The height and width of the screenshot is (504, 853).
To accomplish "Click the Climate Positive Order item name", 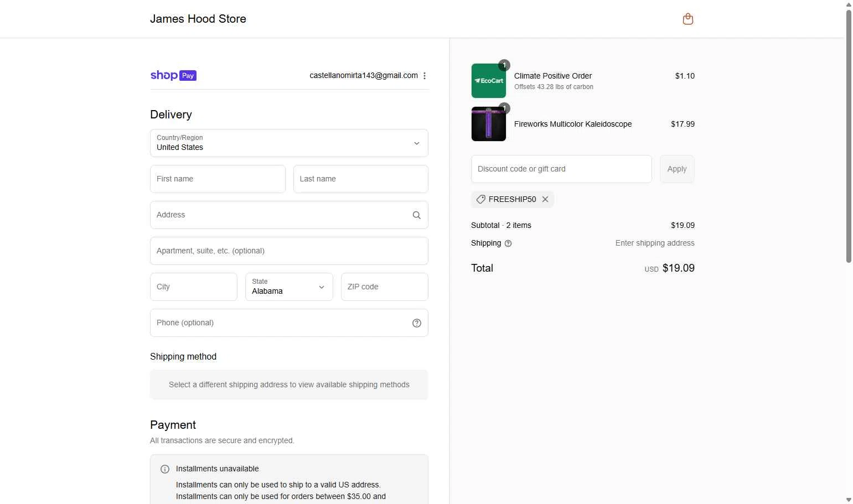I will (x=553, y=76).
